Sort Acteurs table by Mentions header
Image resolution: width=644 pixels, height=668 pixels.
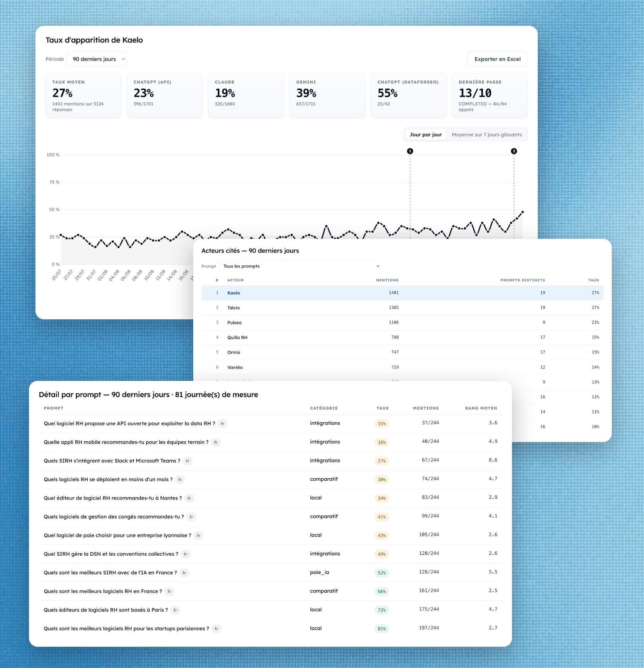pos(387,280)
